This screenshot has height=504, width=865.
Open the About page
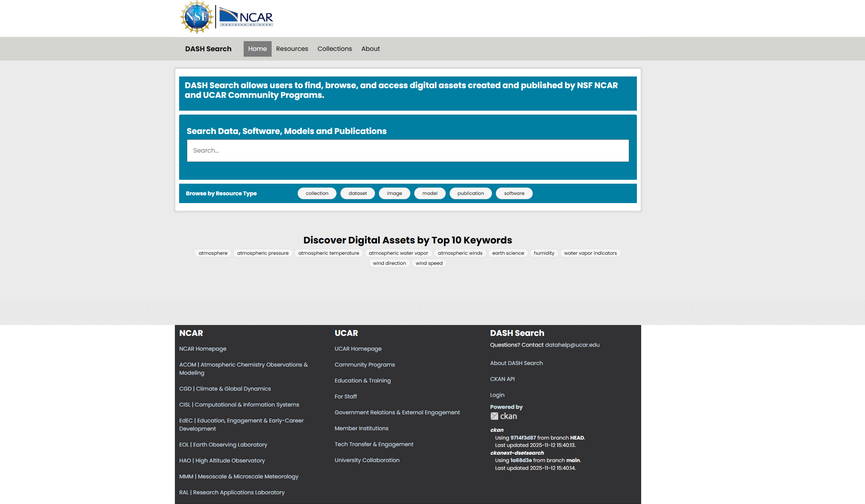coord(370,49)
